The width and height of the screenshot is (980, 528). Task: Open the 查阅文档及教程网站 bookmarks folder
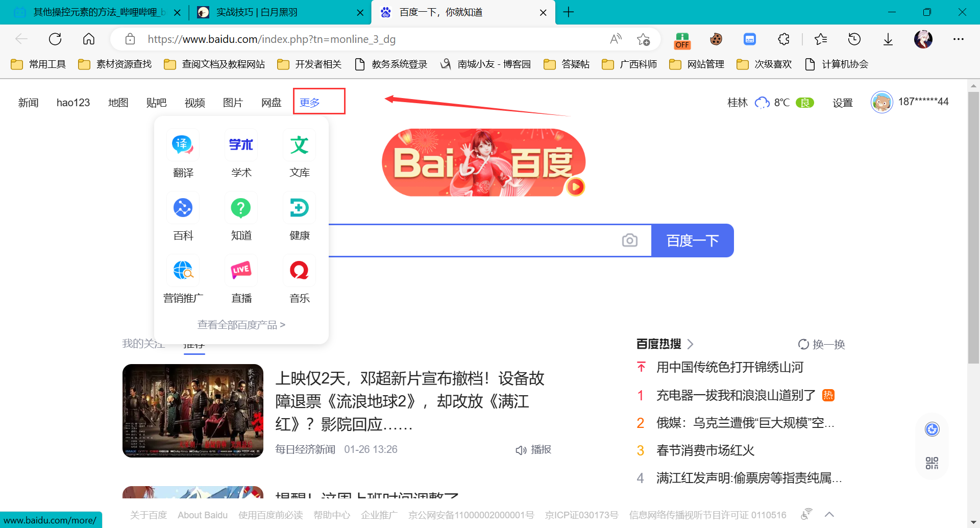215,64
